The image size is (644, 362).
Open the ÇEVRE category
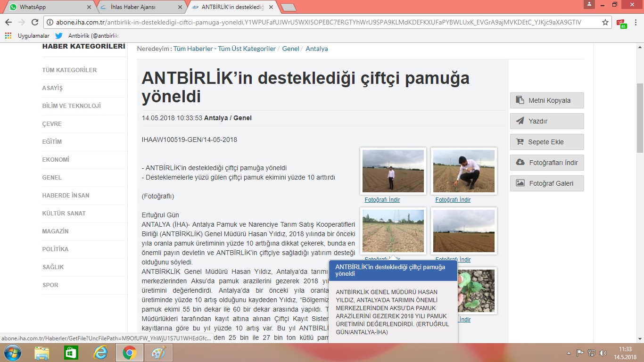(52, 124)
